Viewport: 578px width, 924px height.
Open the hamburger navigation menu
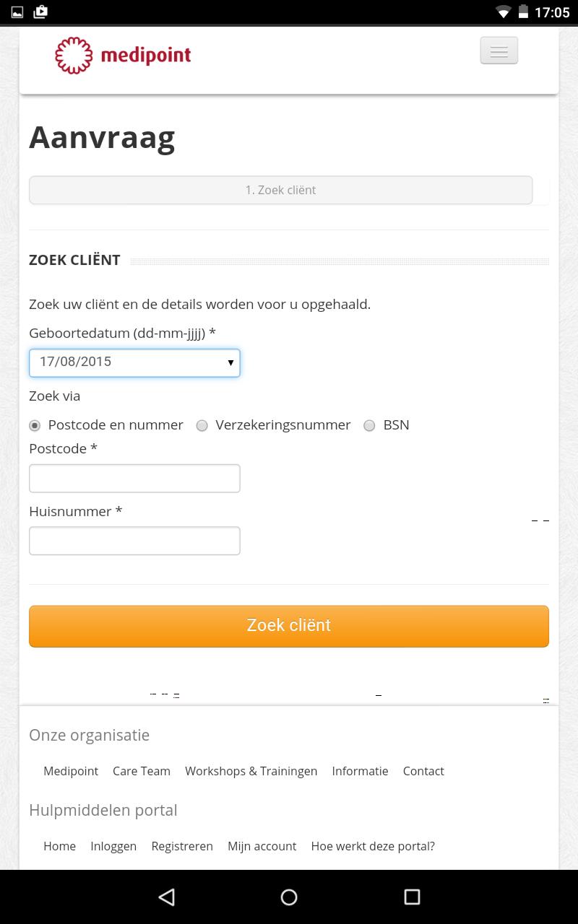499,51
